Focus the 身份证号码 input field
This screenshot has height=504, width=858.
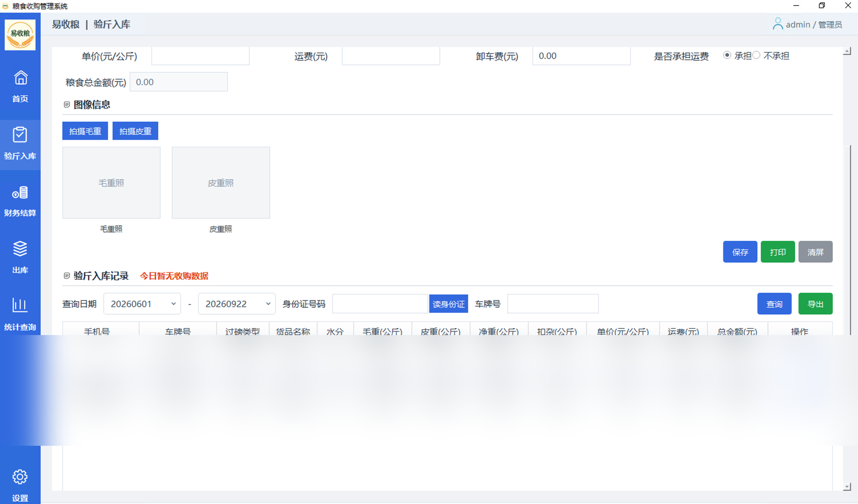point(380,304)
